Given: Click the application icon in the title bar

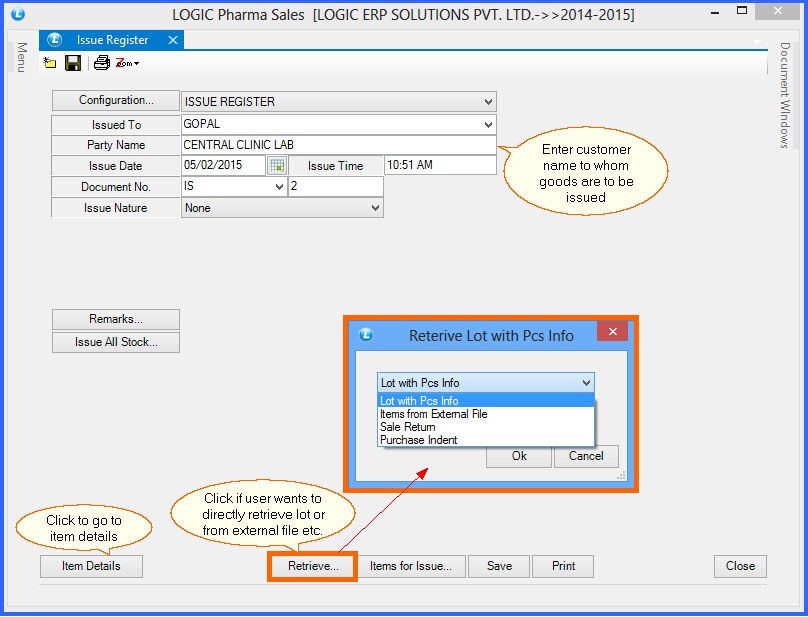Looking at the screenshot, I should point(17,14).
